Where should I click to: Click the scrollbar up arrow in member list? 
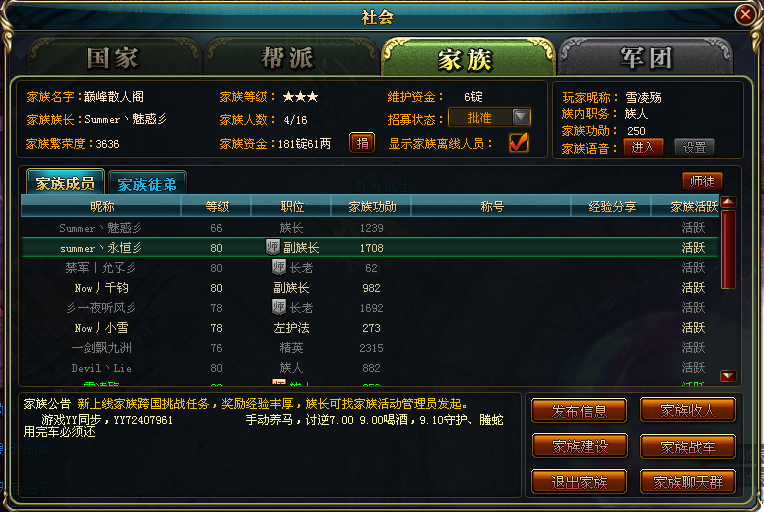click(x=728, y=202)
